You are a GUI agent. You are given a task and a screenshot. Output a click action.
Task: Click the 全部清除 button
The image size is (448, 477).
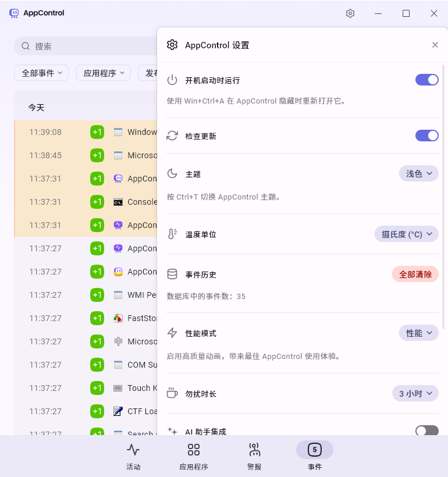pos(415,274)
